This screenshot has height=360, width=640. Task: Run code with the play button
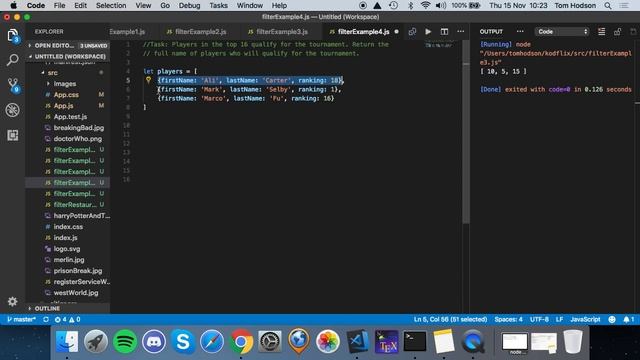click(x=428, y=31)
